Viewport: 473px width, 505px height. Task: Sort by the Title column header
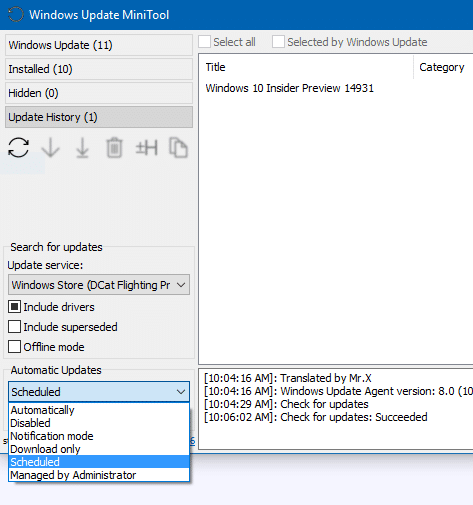[x=307, y=67]
